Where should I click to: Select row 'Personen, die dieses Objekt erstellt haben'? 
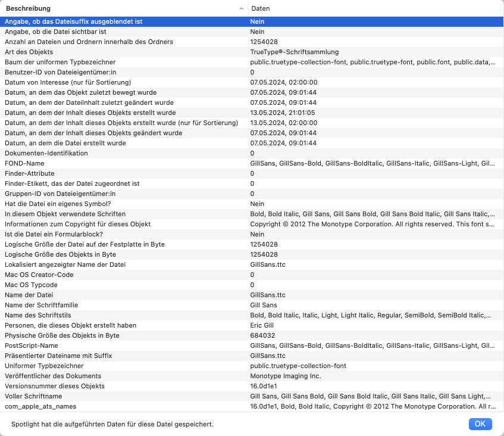(252, 326)
